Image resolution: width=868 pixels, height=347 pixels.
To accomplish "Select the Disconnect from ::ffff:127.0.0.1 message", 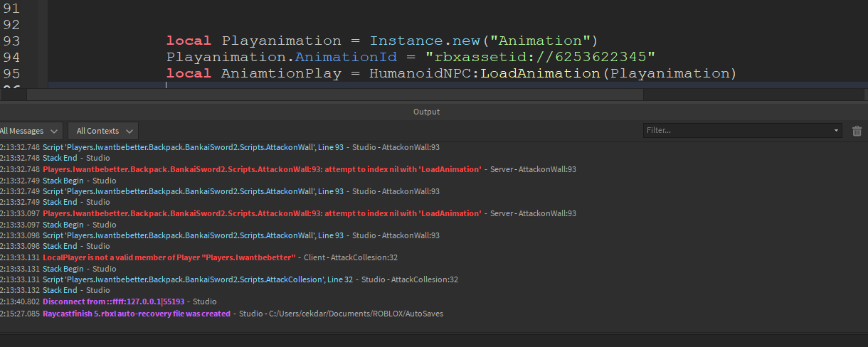I will [113, 301].
